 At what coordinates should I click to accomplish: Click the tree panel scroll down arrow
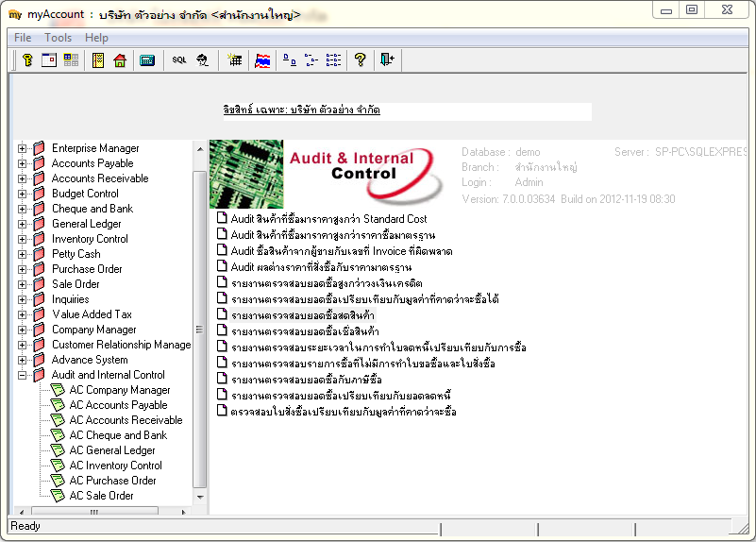point(200,497)
